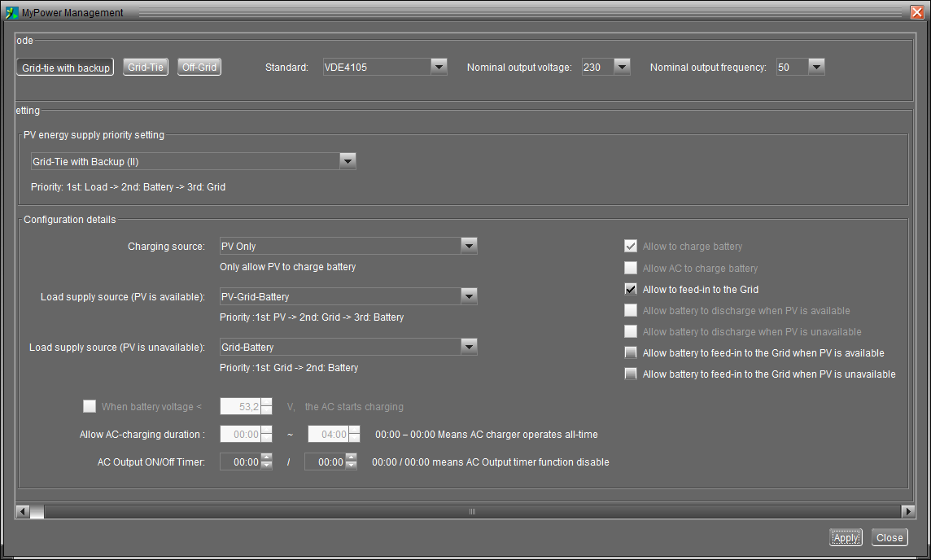Screen dimensions: 931x560
Task: Click 'Priority :1st: Grid -> 2nd: Battery' text
Action: pos(289,368)
